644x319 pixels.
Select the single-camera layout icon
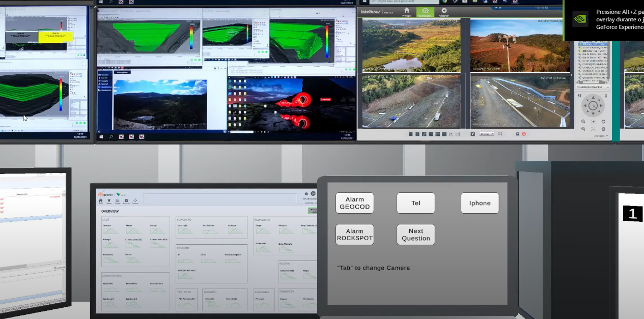411,134
